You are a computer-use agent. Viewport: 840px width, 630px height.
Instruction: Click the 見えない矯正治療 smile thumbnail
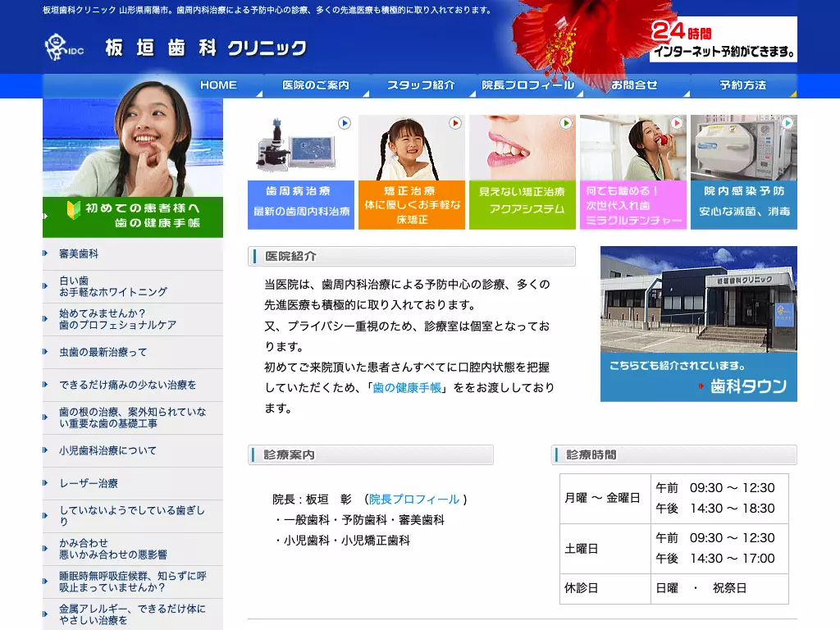point(523,148)
